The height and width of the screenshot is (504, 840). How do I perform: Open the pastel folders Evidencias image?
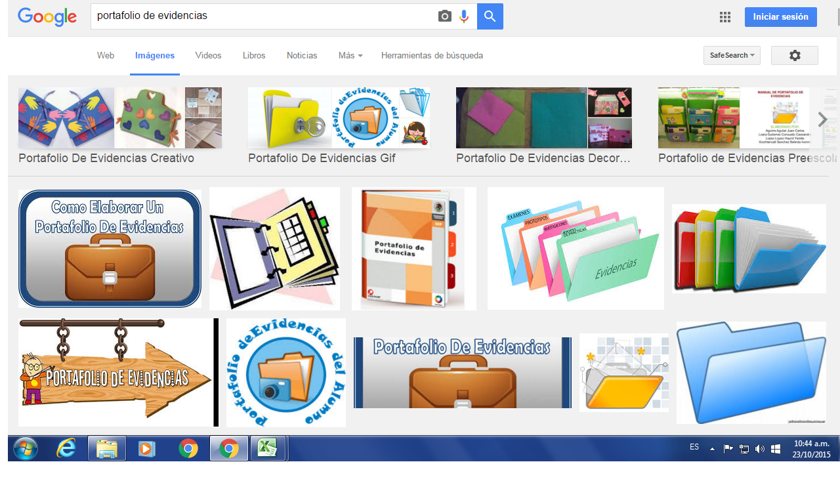coord(576,248)
